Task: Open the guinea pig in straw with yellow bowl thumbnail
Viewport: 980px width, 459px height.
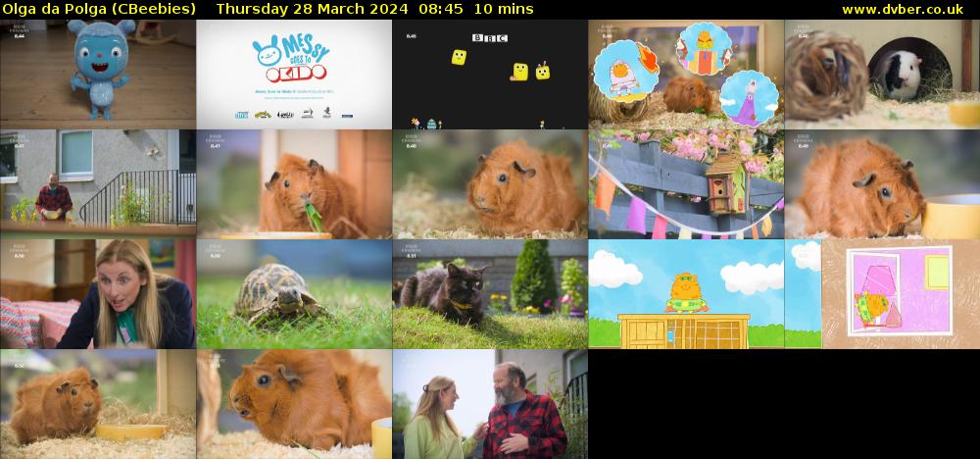Action: 98,403
